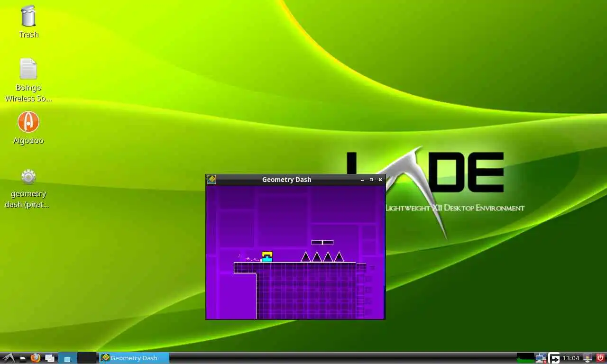Switch to the first workspace pager

pos(67,358)
